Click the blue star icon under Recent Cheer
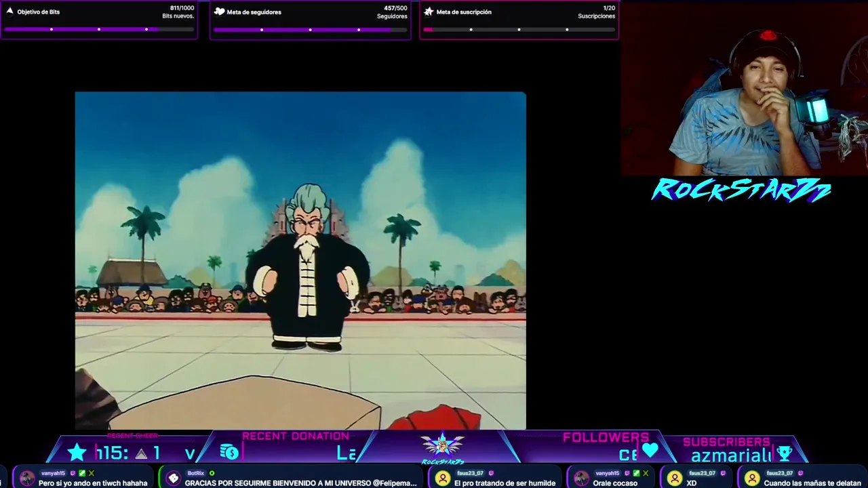Screen dimensions: 868x488 (77, 453)
